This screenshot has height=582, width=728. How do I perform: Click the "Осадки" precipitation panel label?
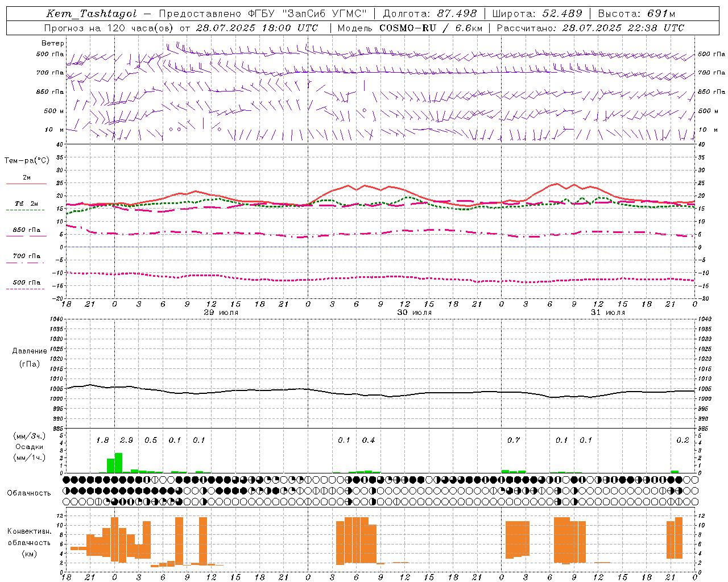coord(30,447)
